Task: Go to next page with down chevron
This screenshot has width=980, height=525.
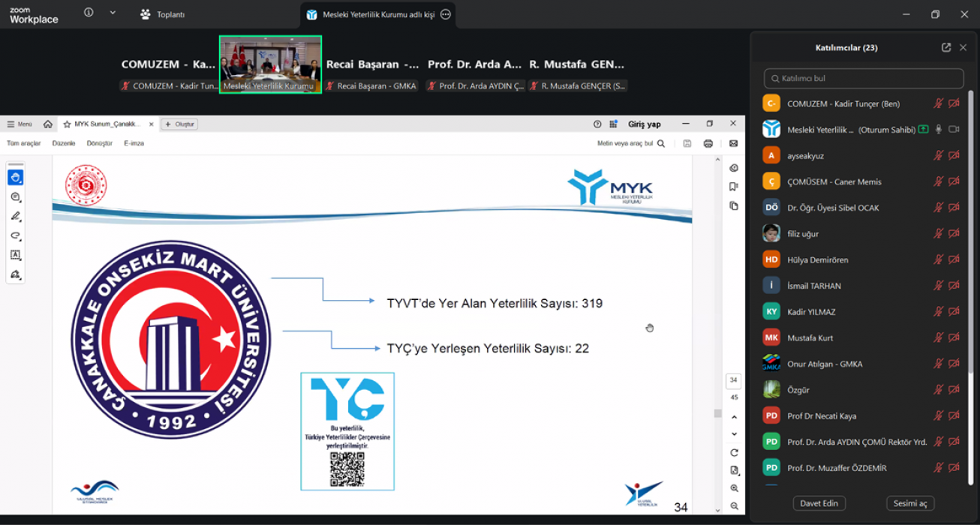Action: [x=734, y=434]
